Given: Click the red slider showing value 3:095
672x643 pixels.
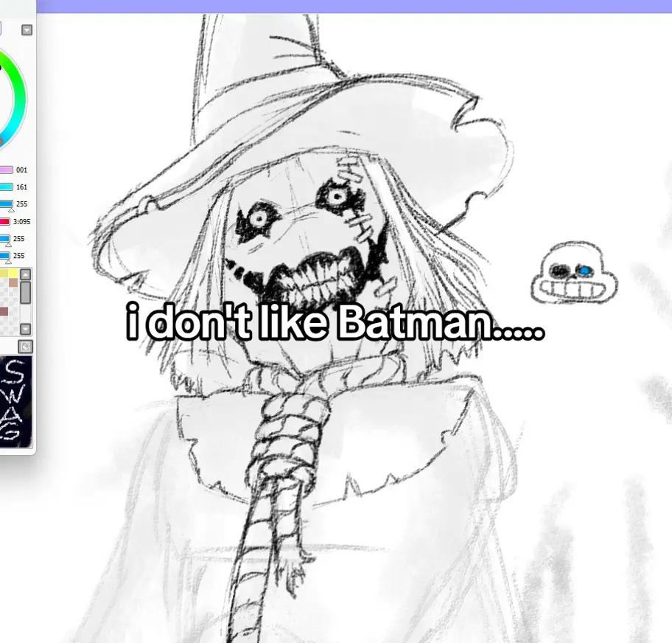Looking at the screenshot, I should pyautogui.click(x=4, y=222).
